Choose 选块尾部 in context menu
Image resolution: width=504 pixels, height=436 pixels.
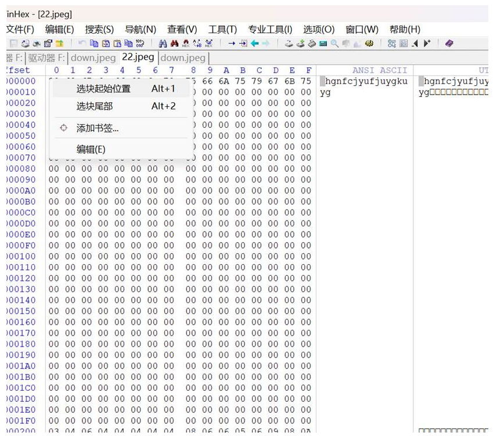click(x=121, y=106)
